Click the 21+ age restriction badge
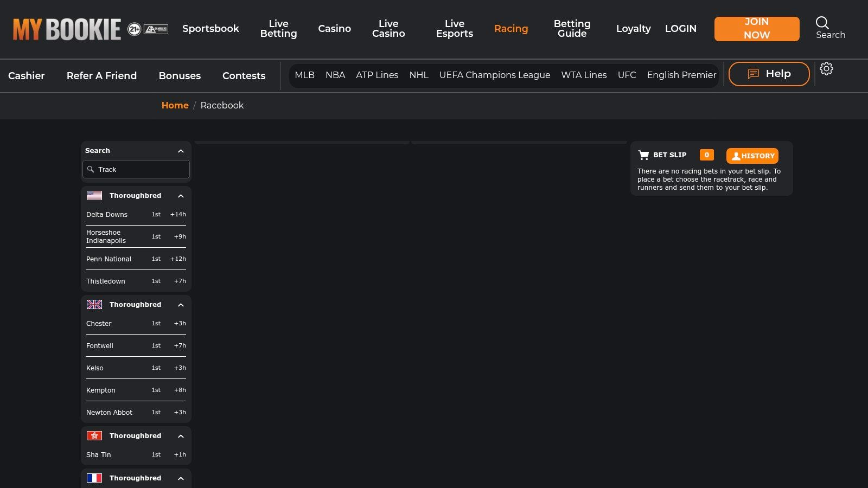This screenshot has height=488, width=868. [134, 29]
